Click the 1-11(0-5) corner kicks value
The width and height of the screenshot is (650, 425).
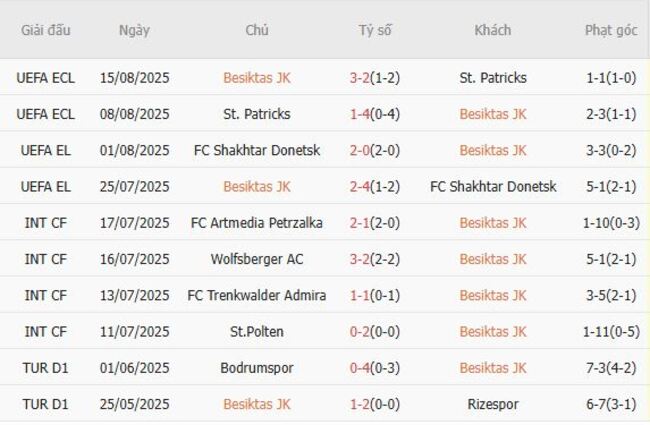[x=611, y=331]
